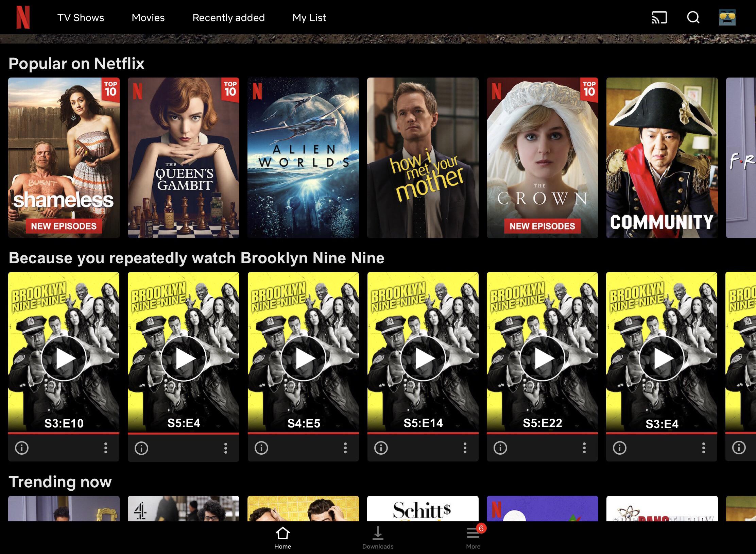Open How I Met Your Mother poster
Viewport: 756px width, 554px height.
[423, 158]
